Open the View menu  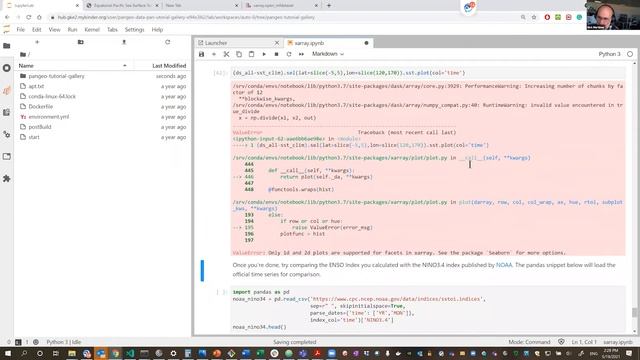pos(54,29)
